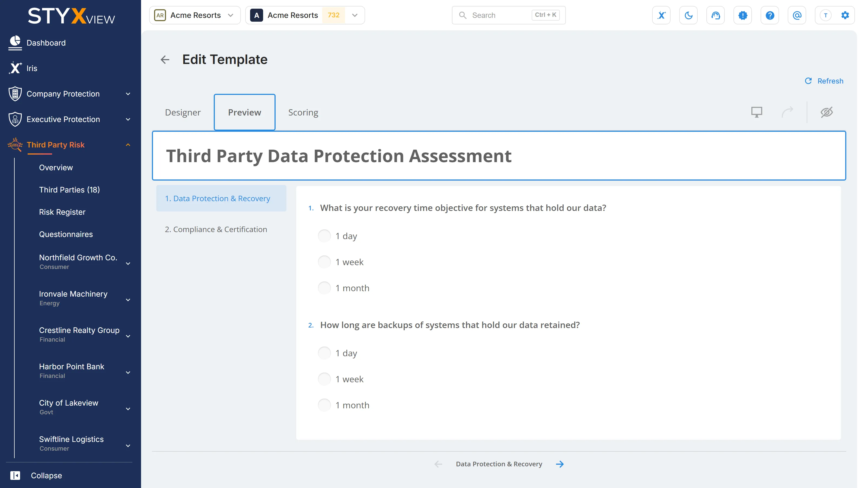Viewport: 868px width, 488px height.
Task: Click the desktop preview monitor icon
Action: (757, 112)
